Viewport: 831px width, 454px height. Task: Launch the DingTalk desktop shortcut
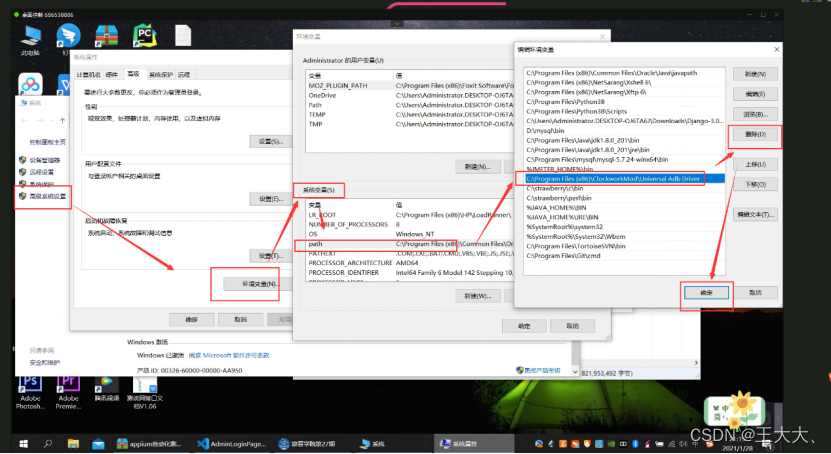click(x=68, y=35)
